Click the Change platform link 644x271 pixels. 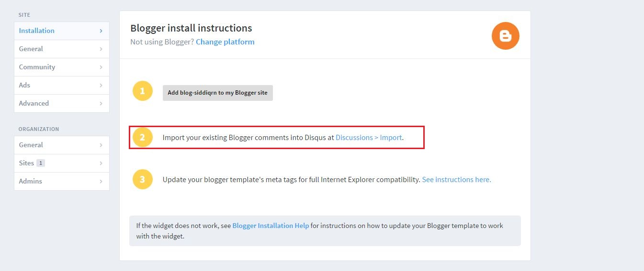coord(225,42)
